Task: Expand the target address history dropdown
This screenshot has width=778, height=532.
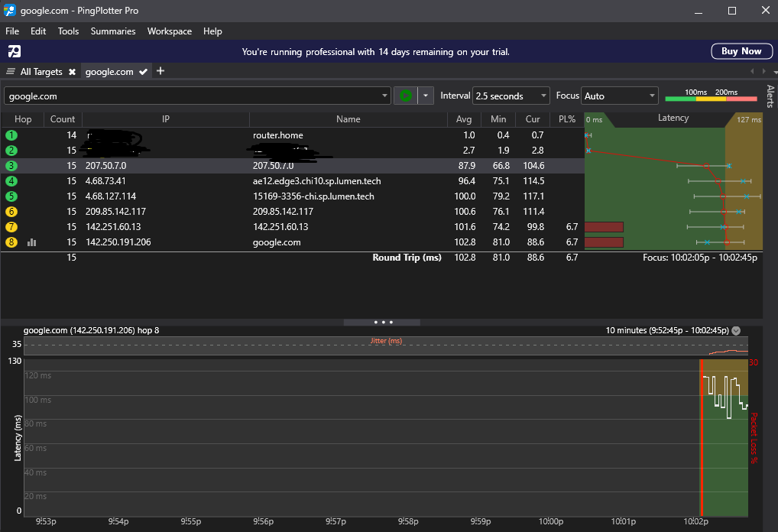Action: (384, 96)
